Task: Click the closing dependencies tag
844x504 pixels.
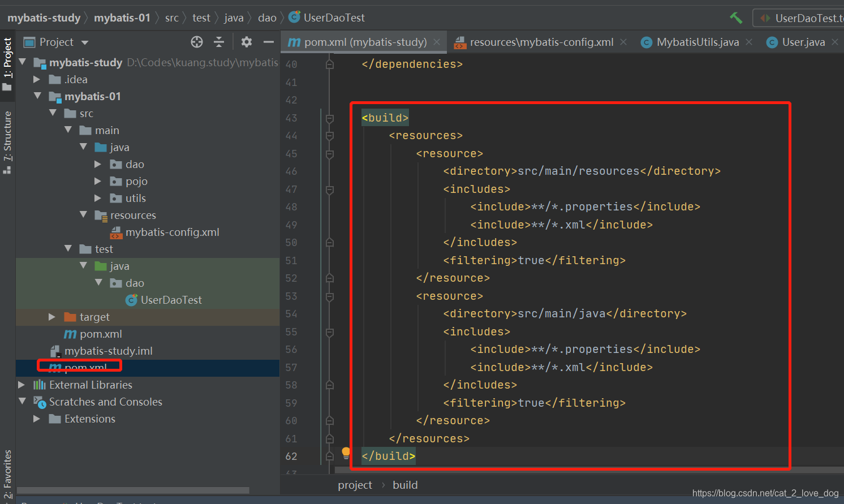Action: point(412,64)
